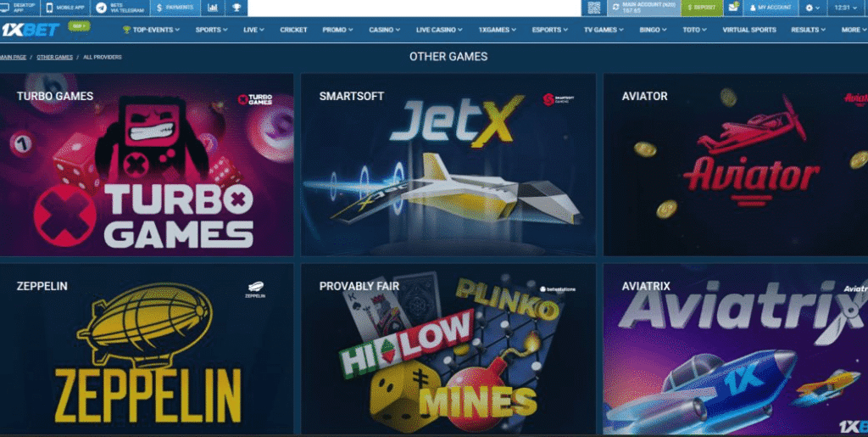Refresh the main account balance

(615, 8)
